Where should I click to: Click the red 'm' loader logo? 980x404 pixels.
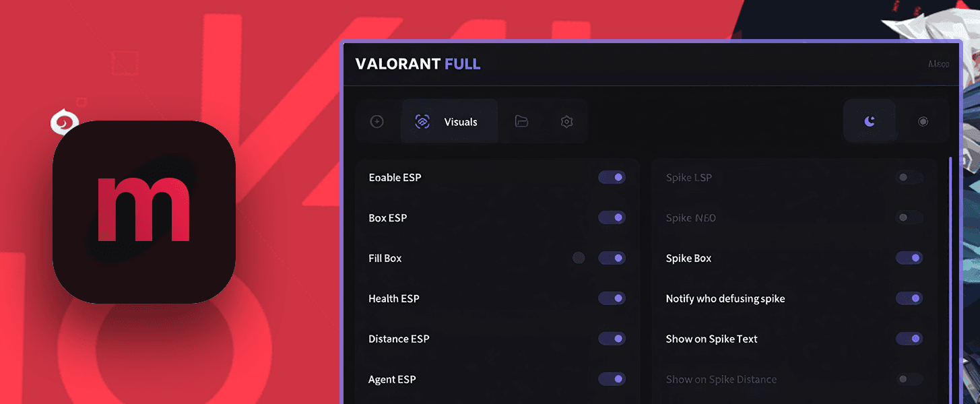(x=143, y=211)
